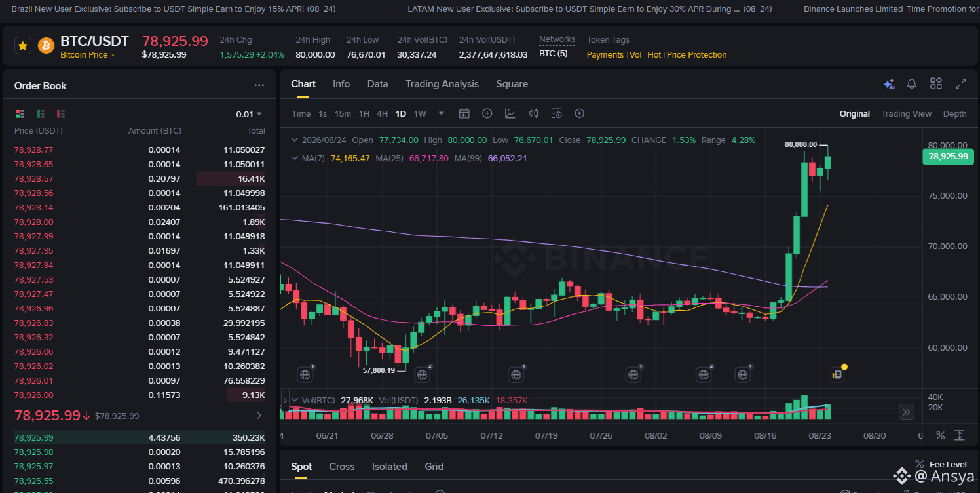Open the Trading Analysis tab
This screenshot has width=980, height=493.
[x=442, y=84]
